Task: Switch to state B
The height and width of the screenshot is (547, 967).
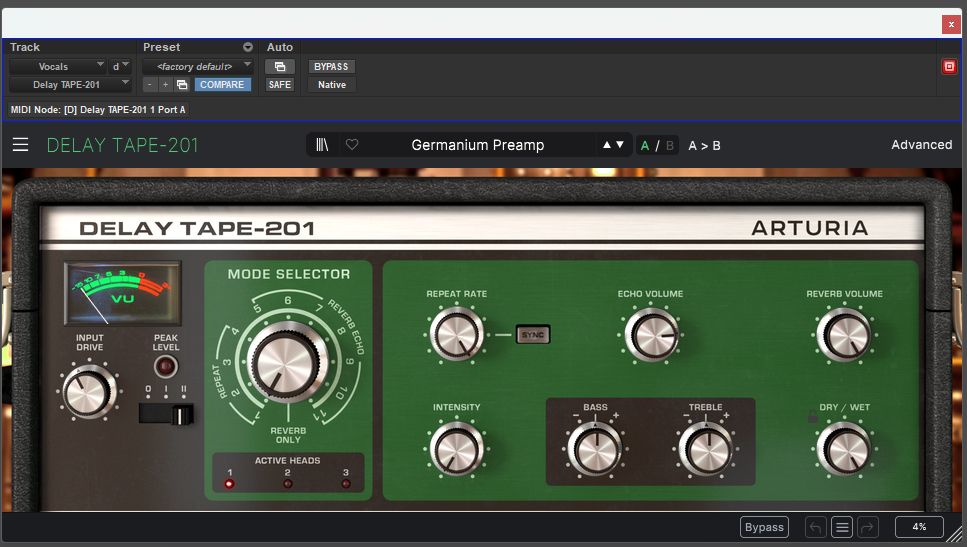Action: point(670,146)
